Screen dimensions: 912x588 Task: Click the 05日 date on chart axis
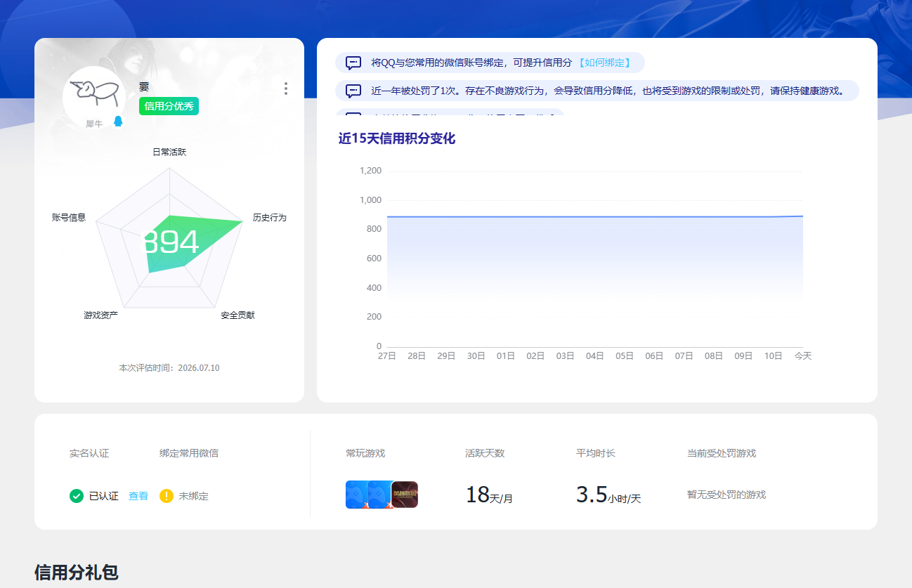[x=625, y=356]
